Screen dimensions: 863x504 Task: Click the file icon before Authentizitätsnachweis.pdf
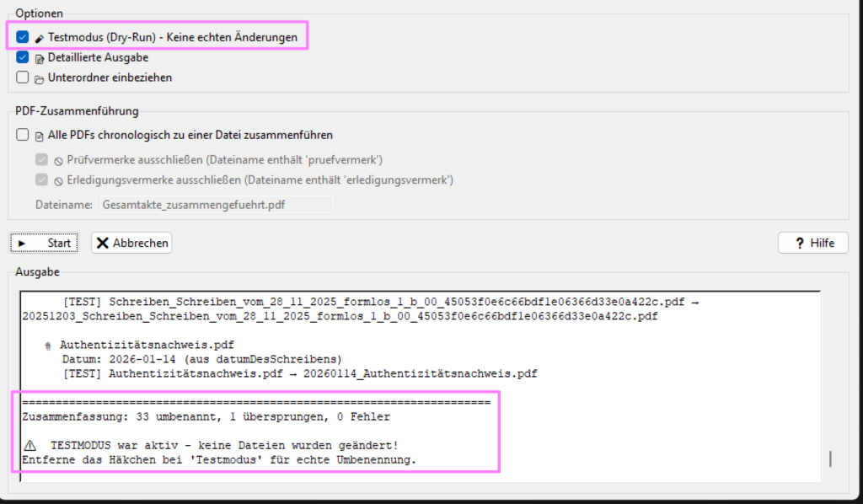tap(49, 346)
